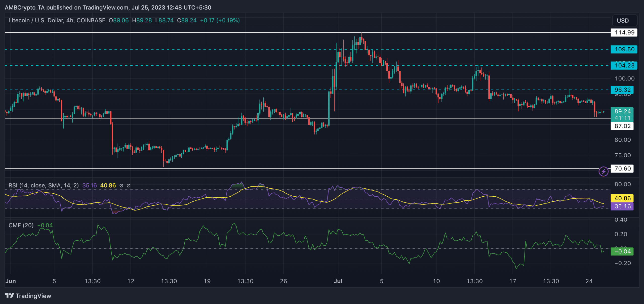The width and height of the screenshot is (644, 304).
Task: Click the CMF (20) indicator title
Action: 21,225
